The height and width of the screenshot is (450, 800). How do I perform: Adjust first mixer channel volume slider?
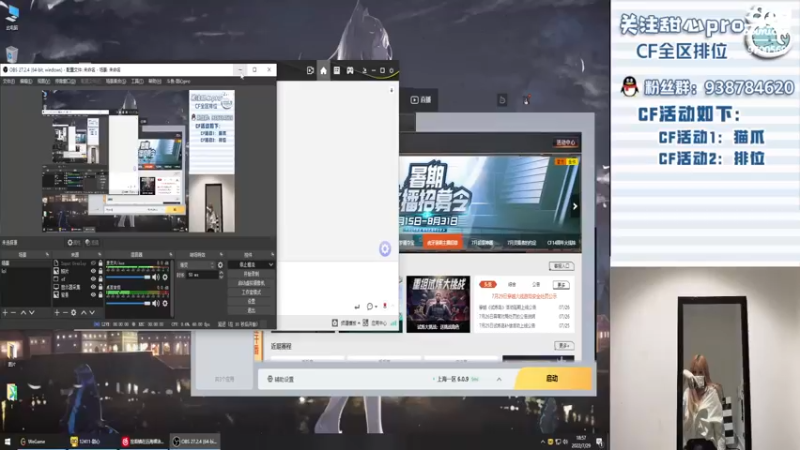point(129,277)
